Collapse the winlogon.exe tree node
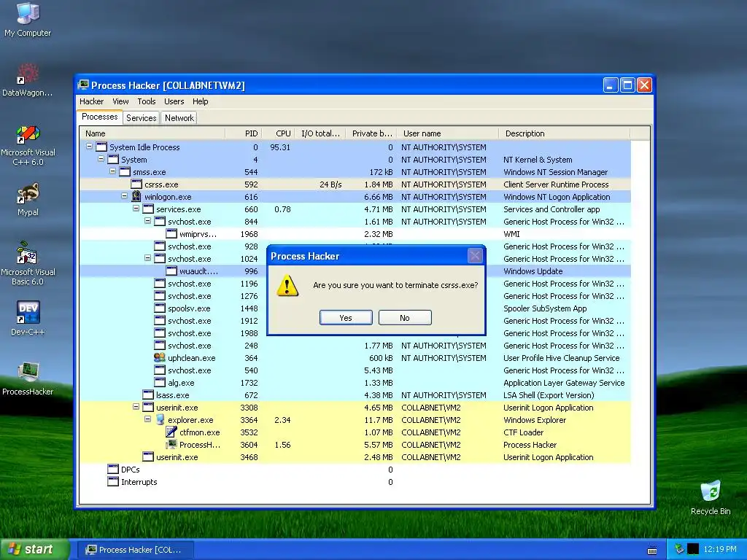Image resolution: width=747 pixels, height=560 pixels. pos(124,196)
